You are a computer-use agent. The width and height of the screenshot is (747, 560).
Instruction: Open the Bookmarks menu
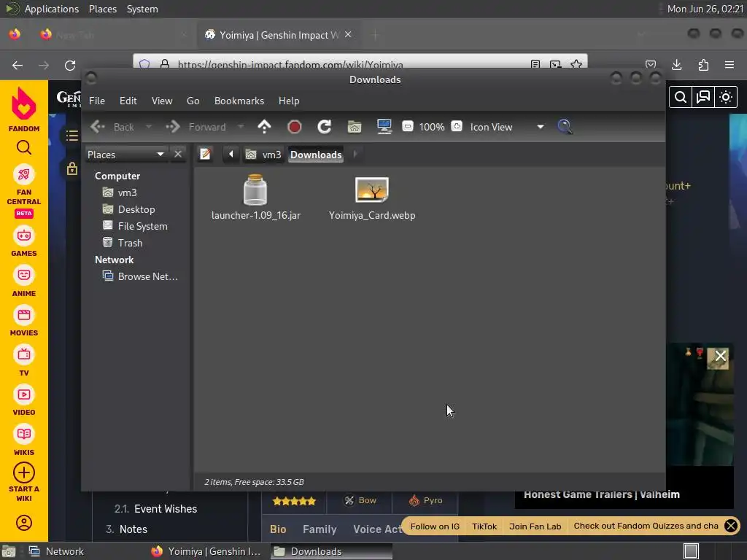(x=239, y=101)
